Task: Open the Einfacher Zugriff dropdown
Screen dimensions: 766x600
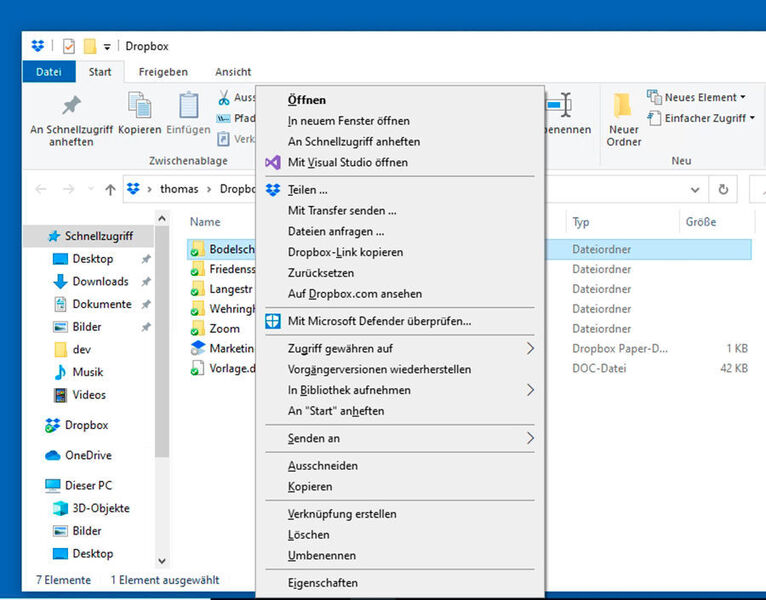Action: (701, 118)
